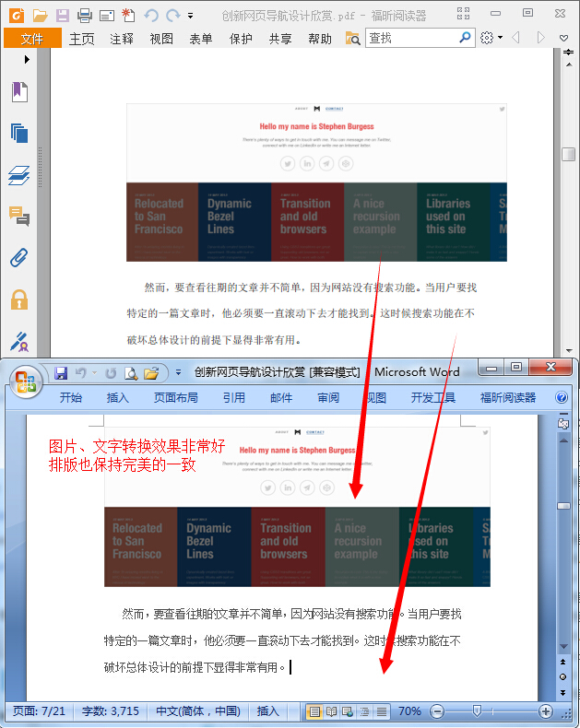Switch to Print Layout view in Word
580x728 pixels.
(x=314, y=711)
